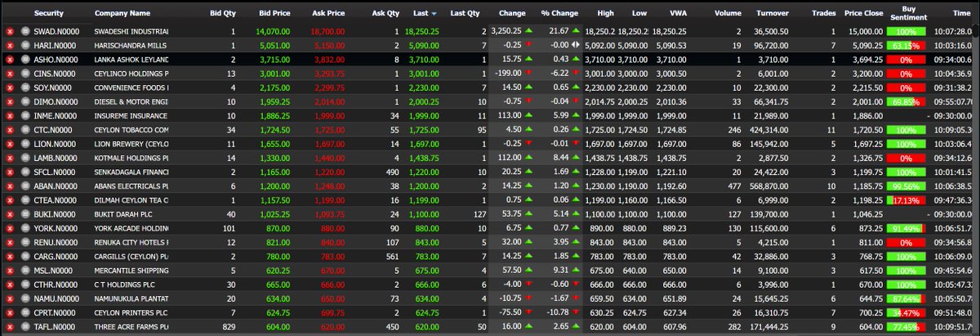Click the Price Close column header

864,14
